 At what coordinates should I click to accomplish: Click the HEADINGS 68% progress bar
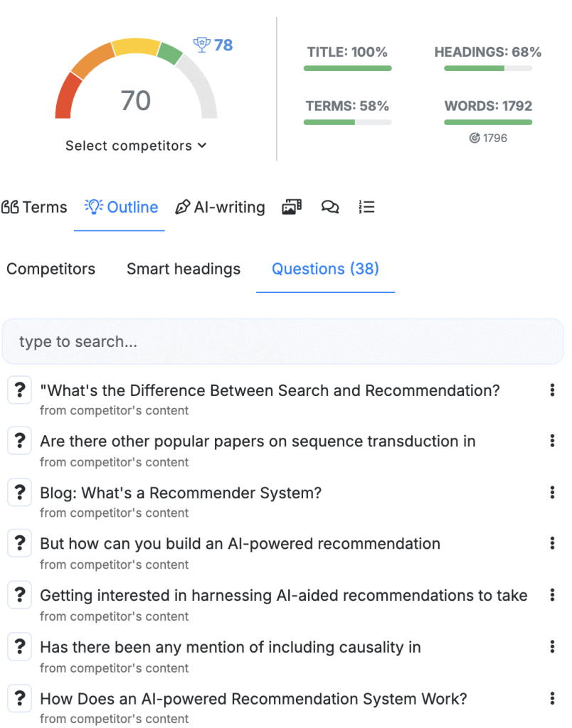pyautogui.click(x=487, y=68)
